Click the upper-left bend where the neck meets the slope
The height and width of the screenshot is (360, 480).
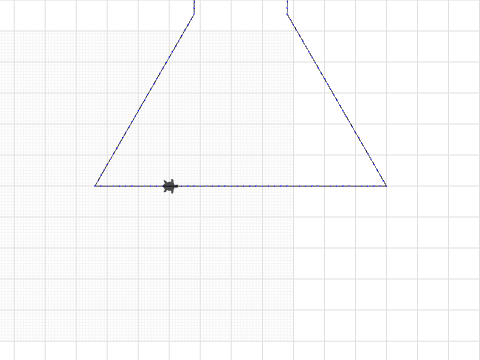pyautogui.click(x=194, y=14)
